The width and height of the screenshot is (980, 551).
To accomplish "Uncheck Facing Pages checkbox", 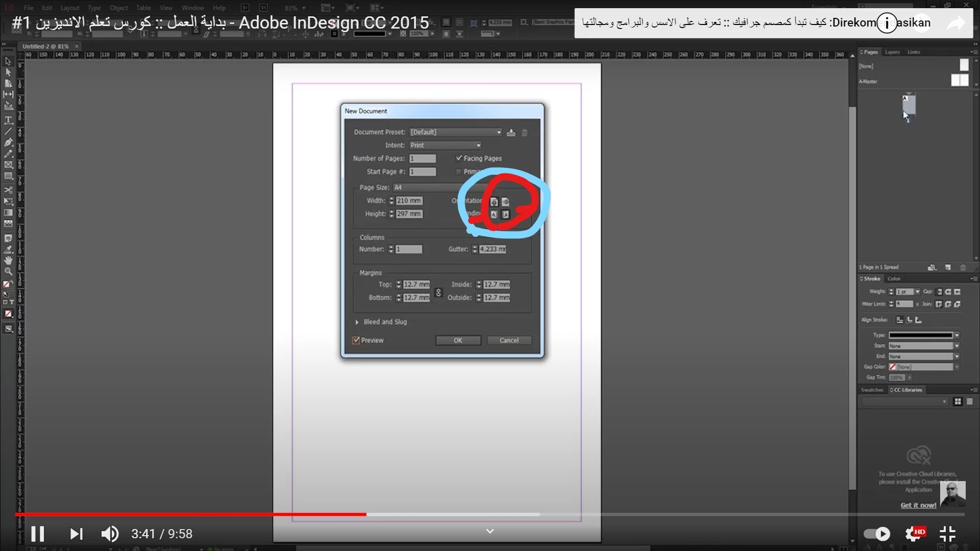I will [459, 158].
